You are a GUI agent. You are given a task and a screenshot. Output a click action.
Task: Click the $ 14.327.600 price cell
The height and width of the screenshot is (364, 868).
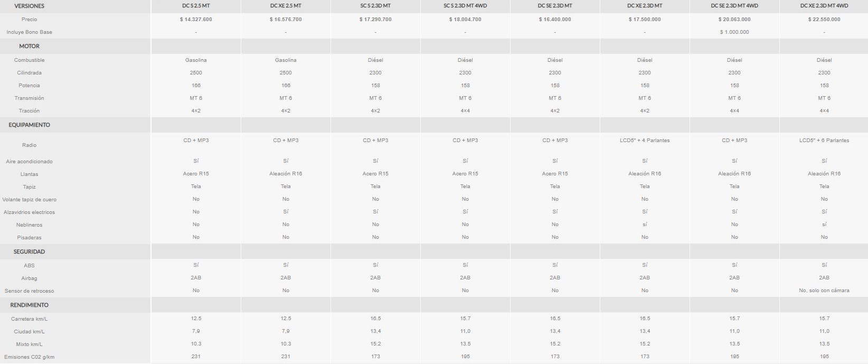pos(196,19)
